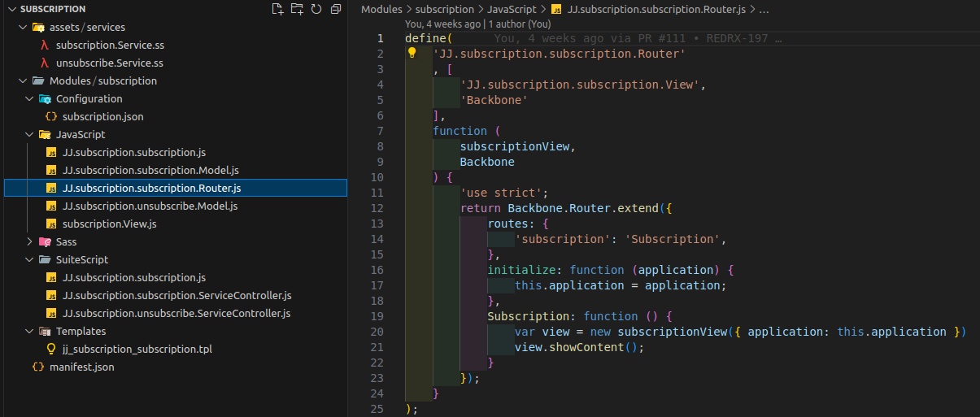
Task: Open unsubscribe.Service.ss file
Action: click(109, 63)
